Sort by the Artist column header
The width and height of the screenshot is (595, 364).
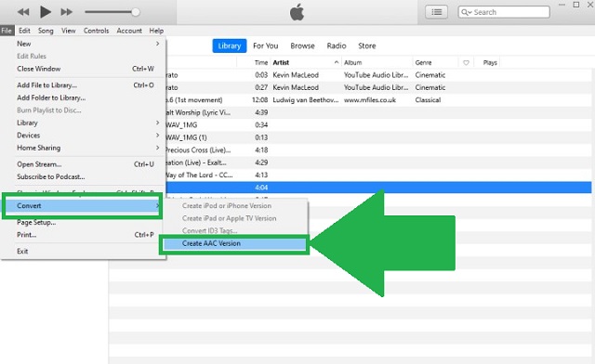pos(281,62)
